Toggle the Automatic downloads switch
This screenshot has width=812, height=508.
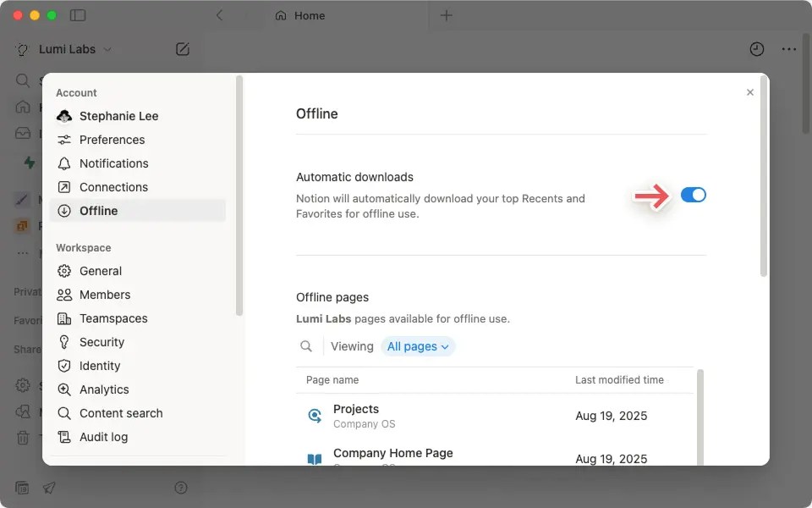(x=693, y=196)
